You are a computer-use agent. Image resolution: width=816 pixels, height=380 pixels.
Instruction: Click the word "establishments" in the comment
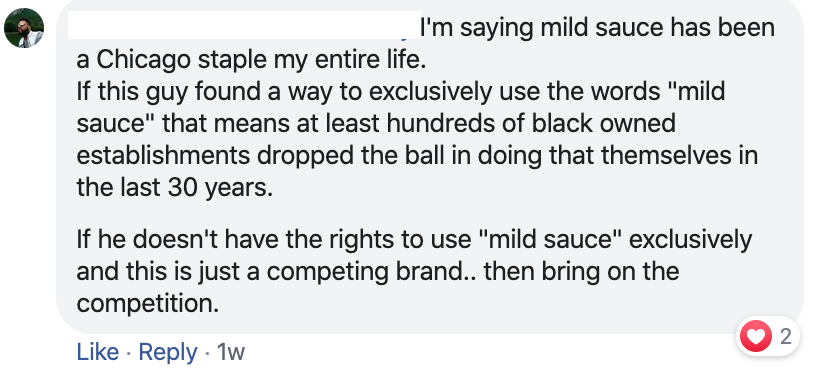163,156
